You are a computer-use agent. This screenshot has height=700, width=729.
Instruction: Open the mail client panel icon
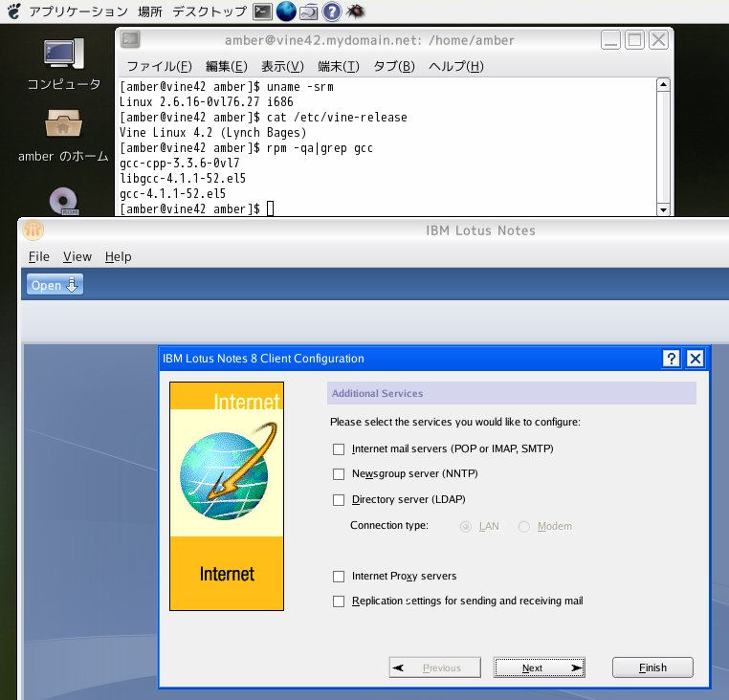point(309,11)
